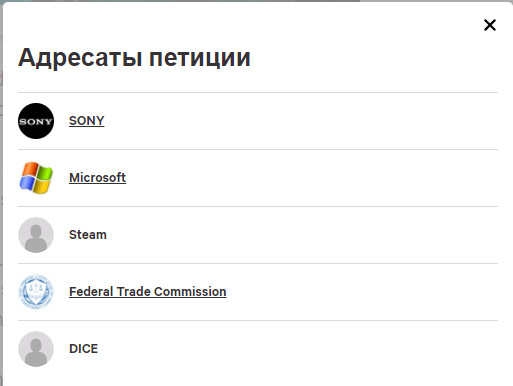The width and height of the screenshot is (513, 386).
Task: Click the gray placeholder avatar beside DICE
Action: click(x=36, y=349)
